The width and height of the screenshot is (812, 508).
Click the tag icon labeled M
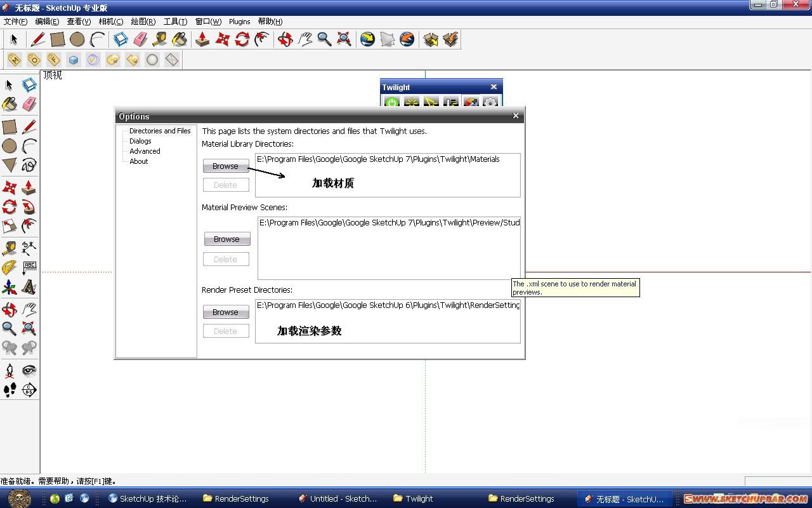[15, 60]
